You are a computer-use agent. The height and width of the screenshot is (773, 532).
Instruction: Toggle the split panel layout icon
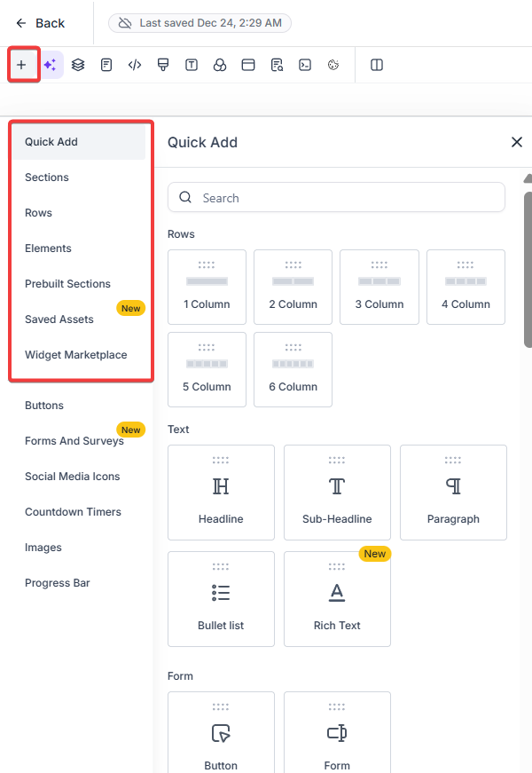(377, 65)
